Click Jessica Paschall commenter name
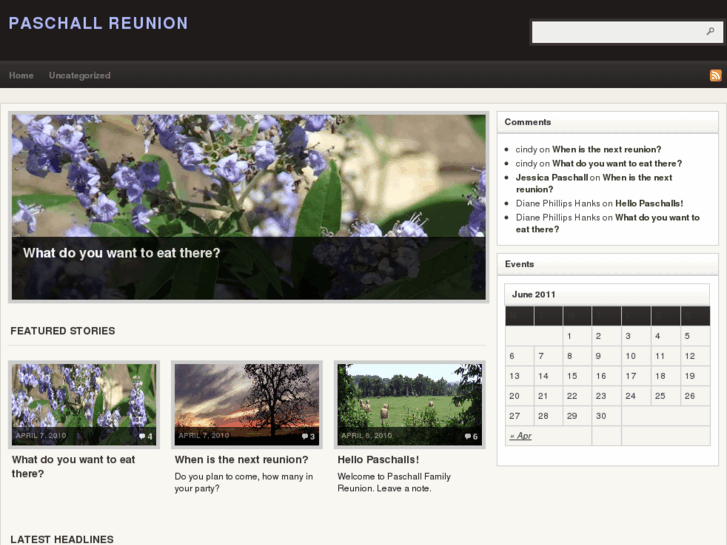The height and width of the screenshot is (545, 727). [552, 177]
